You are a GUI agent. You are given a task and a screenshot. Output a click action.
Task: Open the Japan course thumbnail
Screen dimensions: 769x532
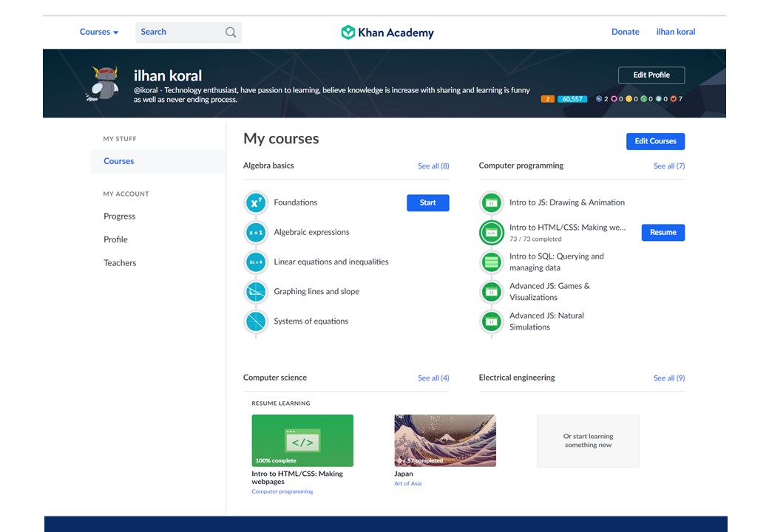pos(445,441)
